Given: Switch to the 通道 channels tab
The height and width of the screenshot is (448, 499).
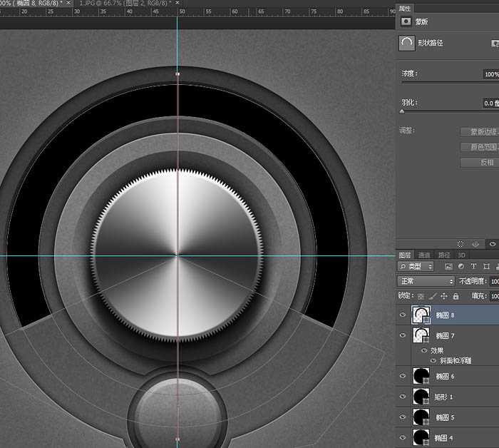Looking at the screenshot, I should (x=423, y=255).
